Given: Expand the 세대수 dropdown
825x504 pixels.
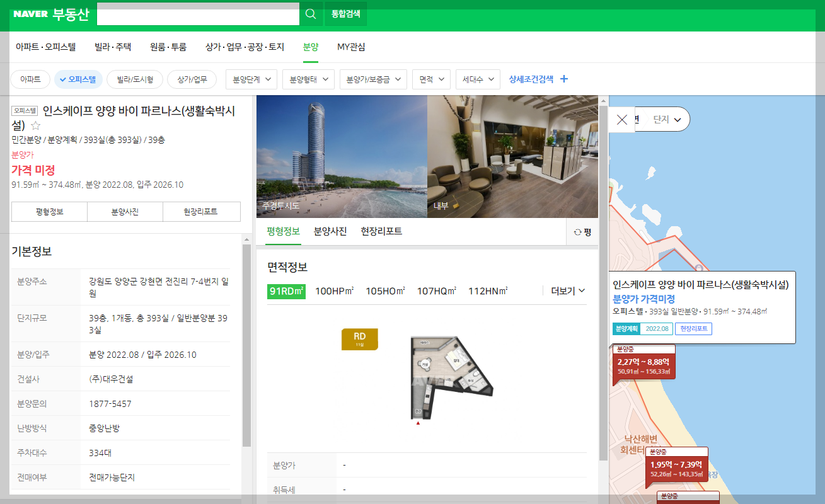Looking at the screenshot, I should tap(478, 79).
